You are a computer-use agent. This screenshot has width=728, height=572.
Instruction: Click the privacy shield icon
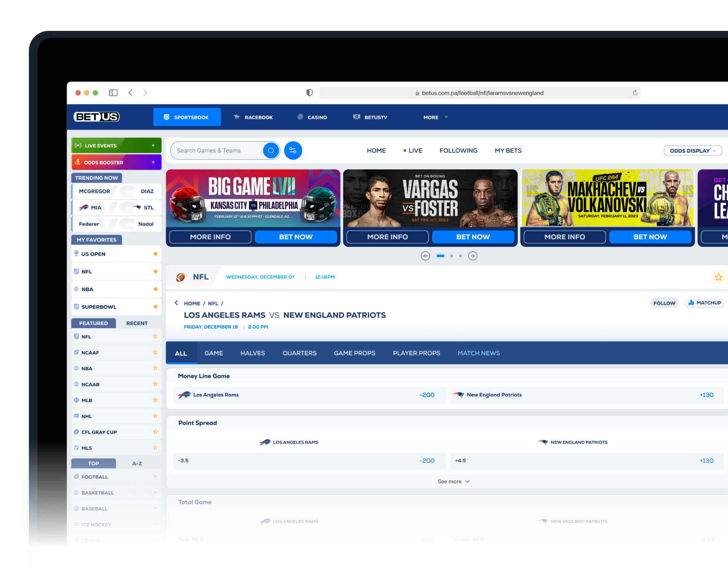click(x=310, y=93)
